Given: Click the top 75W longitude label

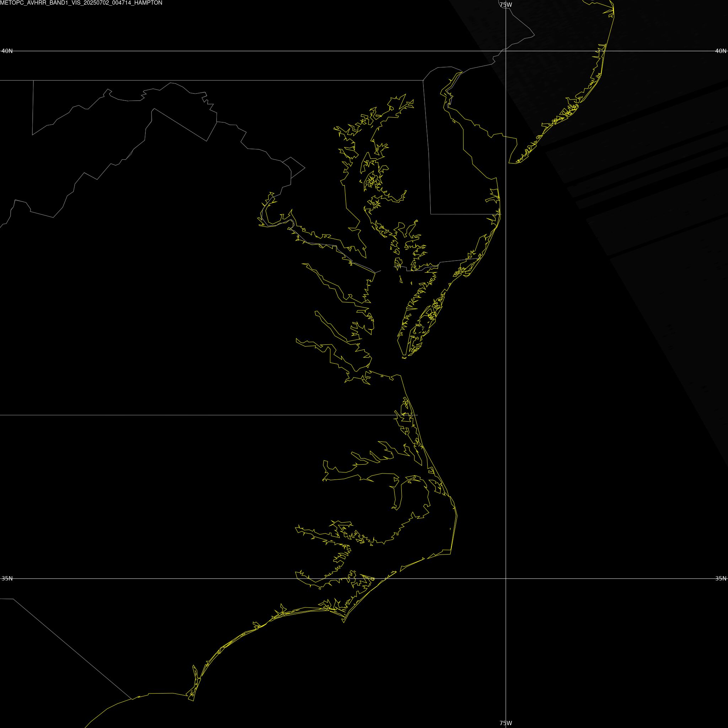Looking at the screenshot, I should coord(506,5).
